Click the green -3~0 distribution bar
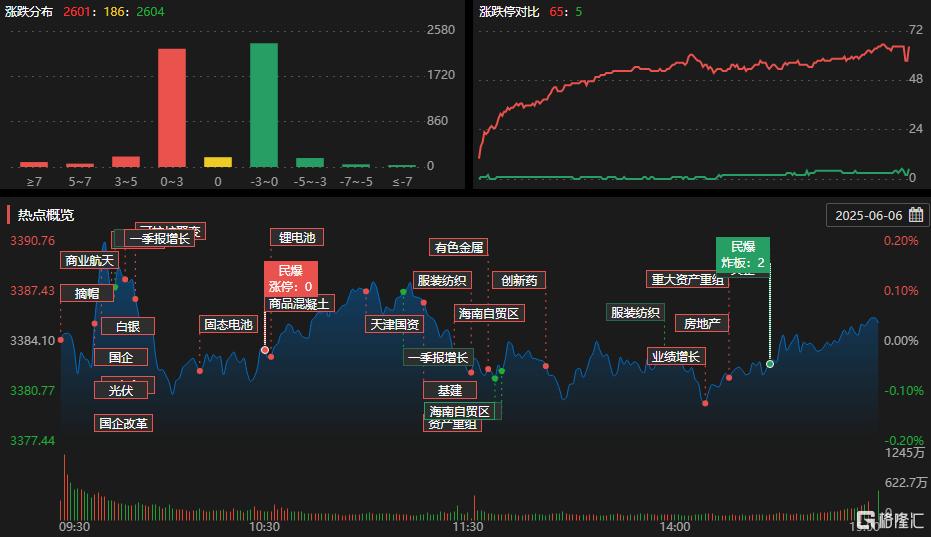931x537 pixels. pyautogui.click(x=264, y=105)
